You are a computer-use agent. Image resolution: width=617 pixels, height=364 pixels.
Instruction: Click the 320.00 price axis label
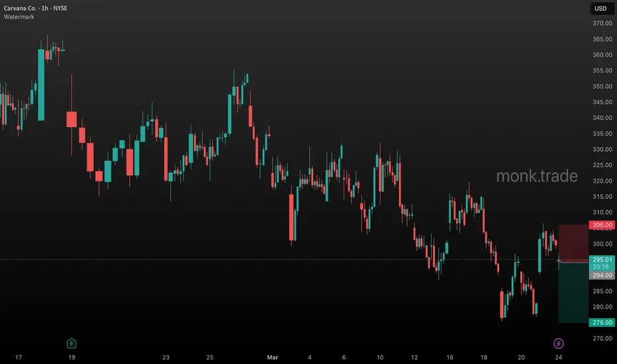tap(602, 181)
